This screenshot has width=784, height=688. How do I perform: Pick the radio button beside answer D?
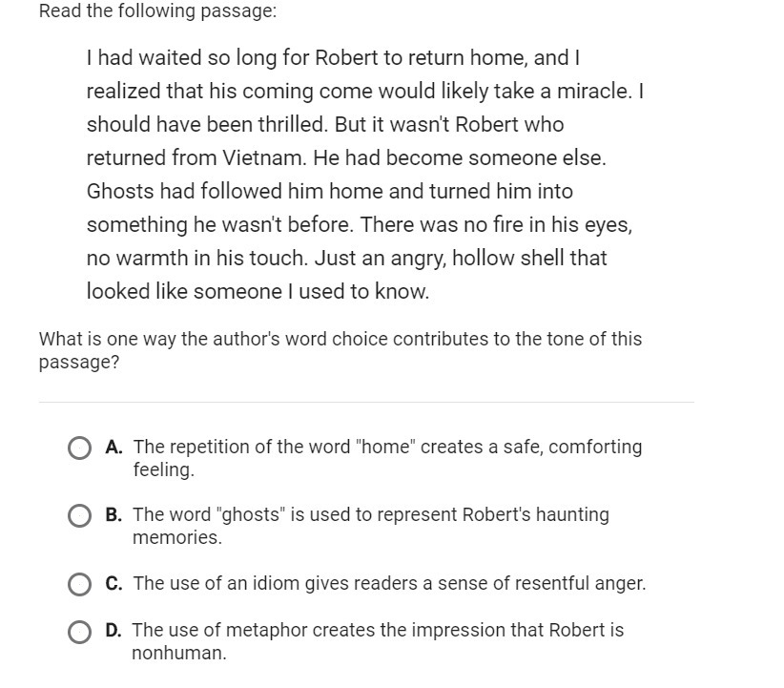[79, 632]
